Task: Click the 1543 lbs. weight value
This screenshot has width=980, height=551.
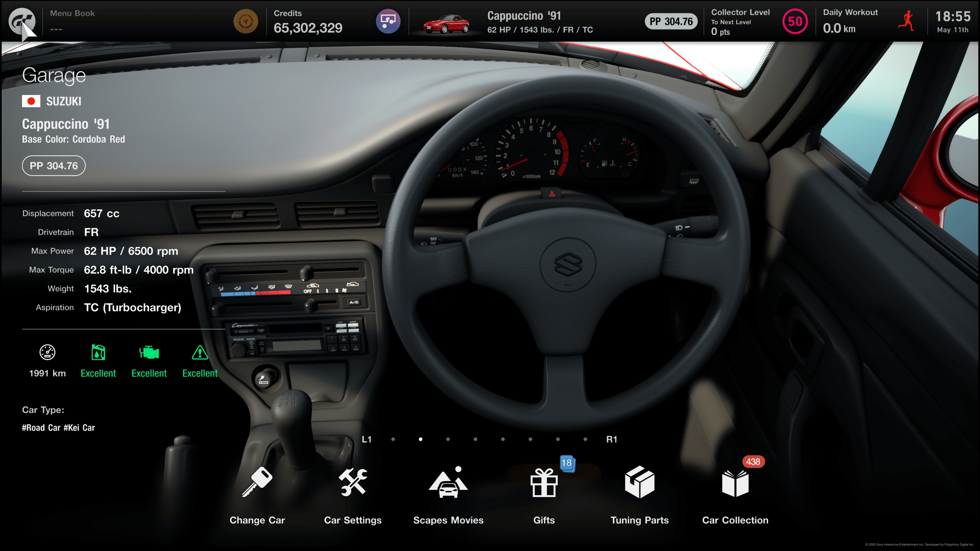Action: [108, 289]
